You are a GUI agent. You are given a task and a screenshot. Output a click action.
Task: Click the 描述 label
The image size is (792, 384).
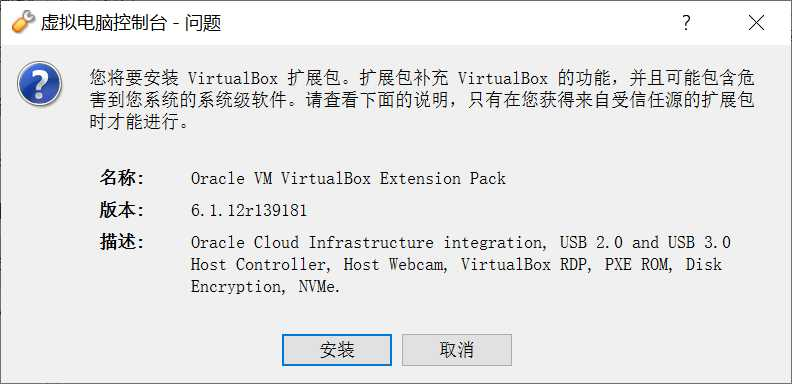[x=122, y=242]
